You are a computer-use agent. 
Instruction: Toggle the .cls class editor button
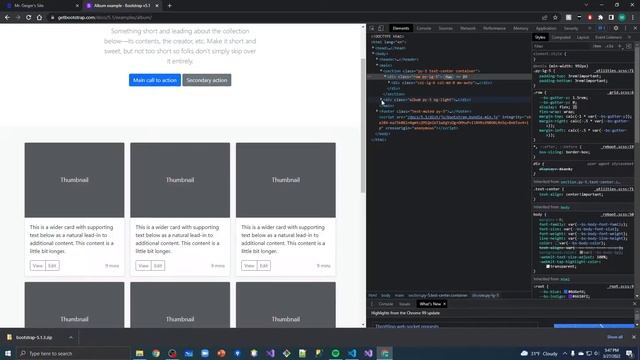[609, 46]
